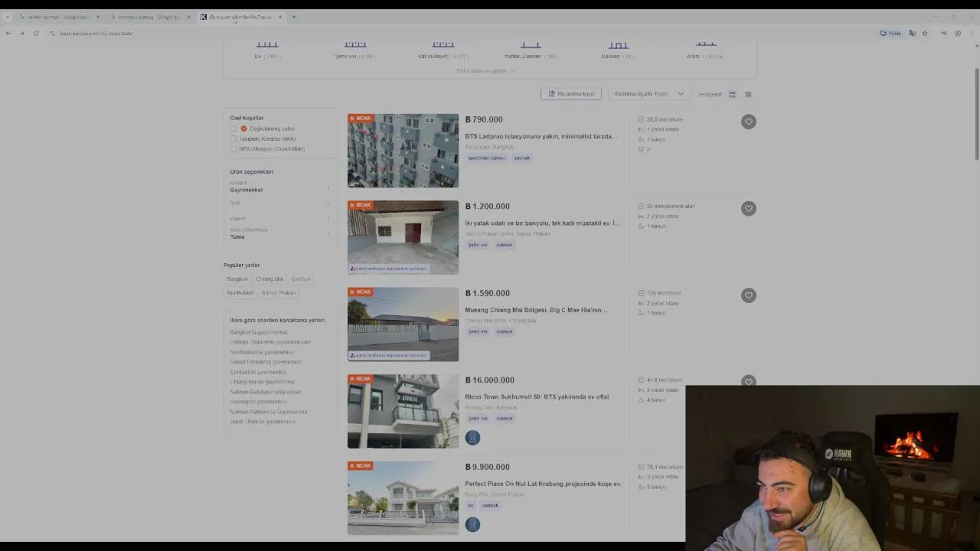
Task: Open BTS Ladprao minimalist listing title
Action: pyautogui.click(x=541, y=136)
